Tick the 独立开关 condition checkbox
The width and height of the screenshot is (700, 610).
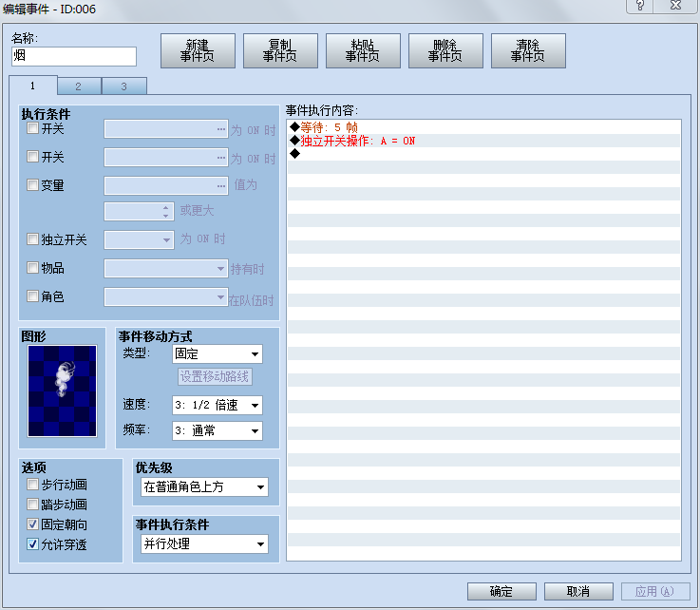[32, 239]
